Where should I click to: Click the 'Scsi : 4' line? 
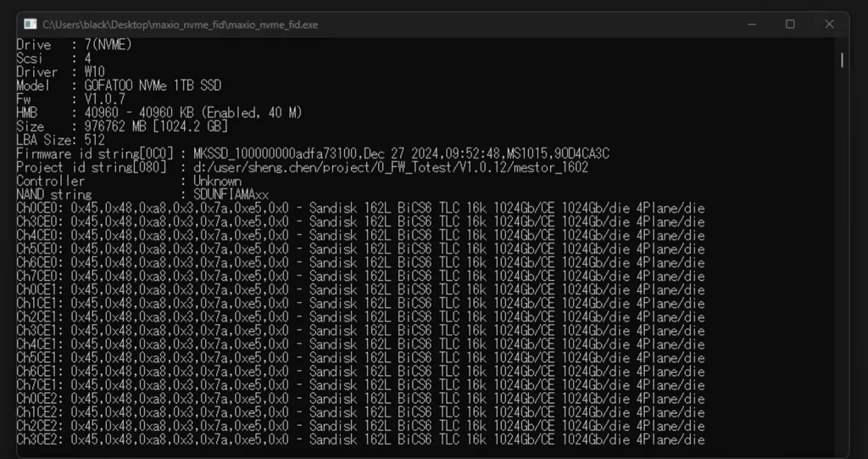coord(53,59)
